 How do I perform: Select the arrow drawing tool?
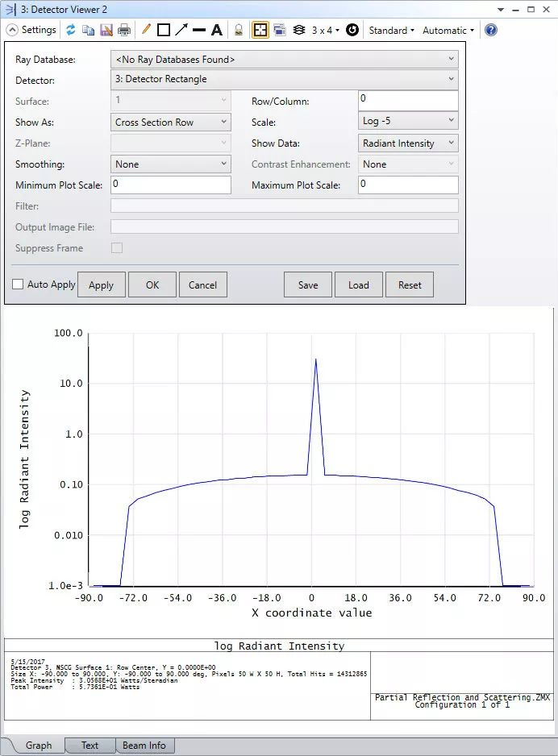point(181,30)
